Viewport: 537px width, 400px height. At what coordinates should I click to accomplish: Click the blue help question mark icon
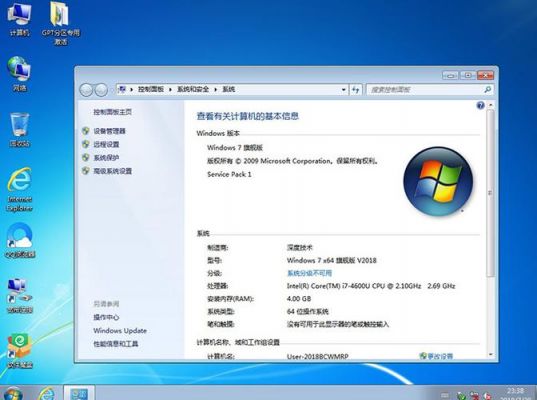480,105
